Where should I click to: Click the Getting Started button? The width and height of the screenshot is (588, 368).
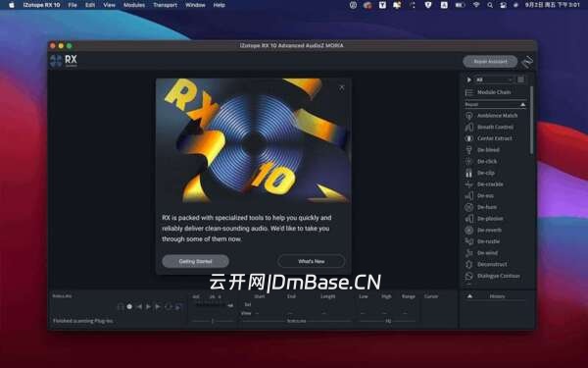[195, 261]
